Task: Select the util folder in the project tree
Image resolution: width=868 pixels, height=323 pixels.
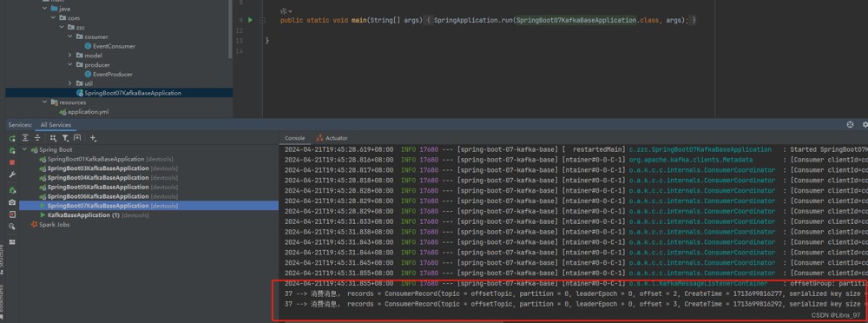Action: pos(85,83)
